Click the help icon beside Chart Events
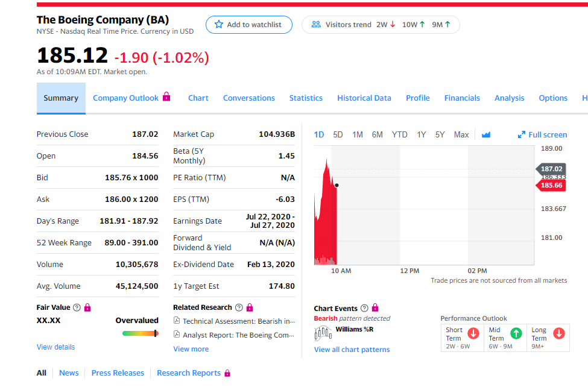The height and width of the screenshot is (387, 588). [364, 308]
